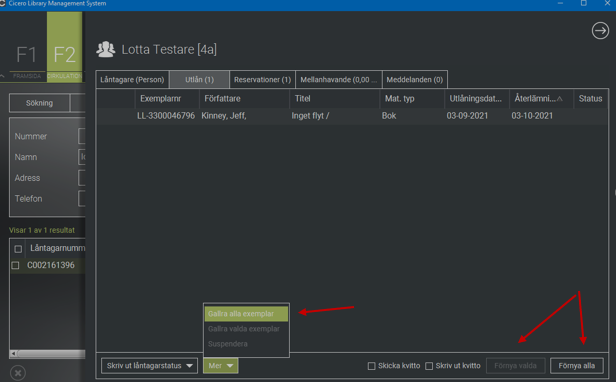The image size is (616, 382).
Task: Check the box for patron C002161396
Action: click(15, 265)
